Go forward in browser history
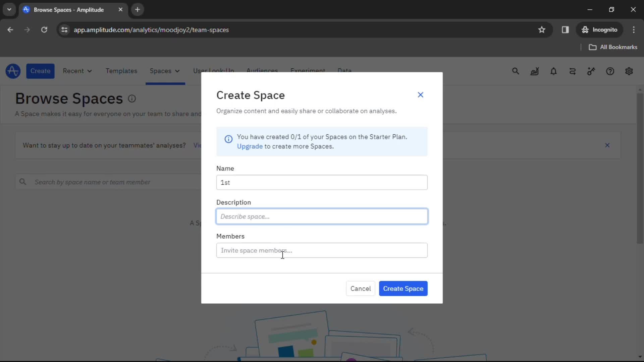The width and height of the screenshot is (644, 362). coord(27,30)
